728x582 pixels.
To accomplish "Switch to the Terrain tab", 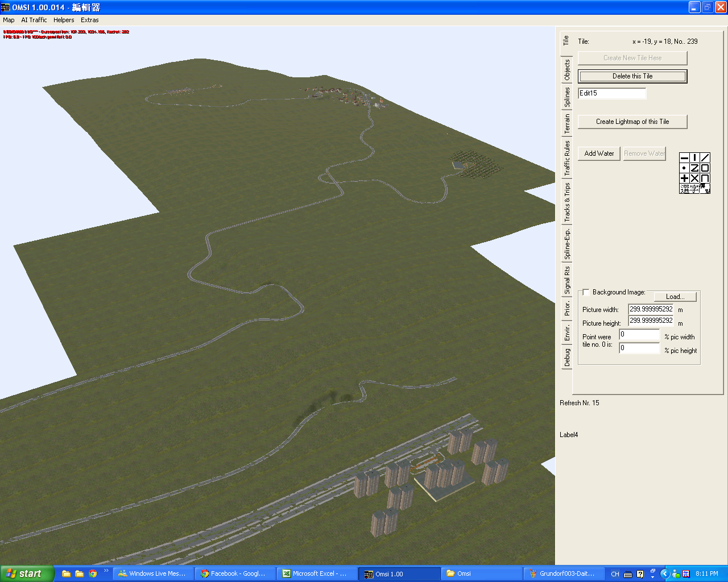I will (x=566, y=123).
